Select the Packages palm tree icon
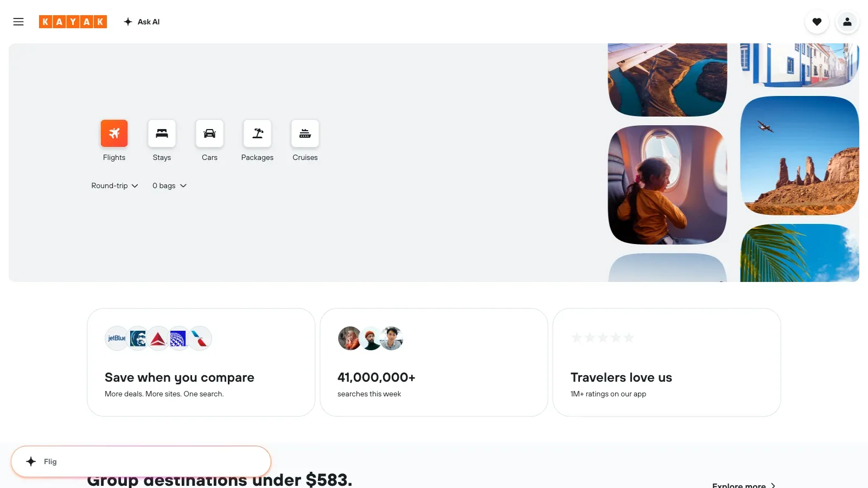 257,133
